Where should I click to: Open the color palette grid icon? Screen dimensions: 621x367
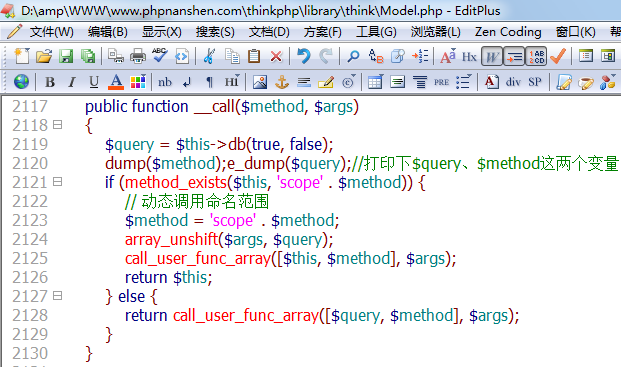click(x=138, y=82)
